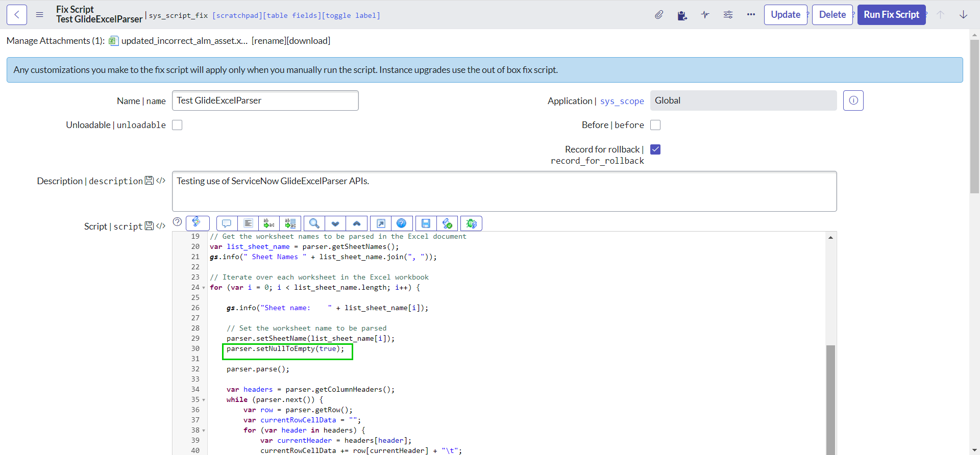Click the script label code brackets icon

click(x=161, y=226)
